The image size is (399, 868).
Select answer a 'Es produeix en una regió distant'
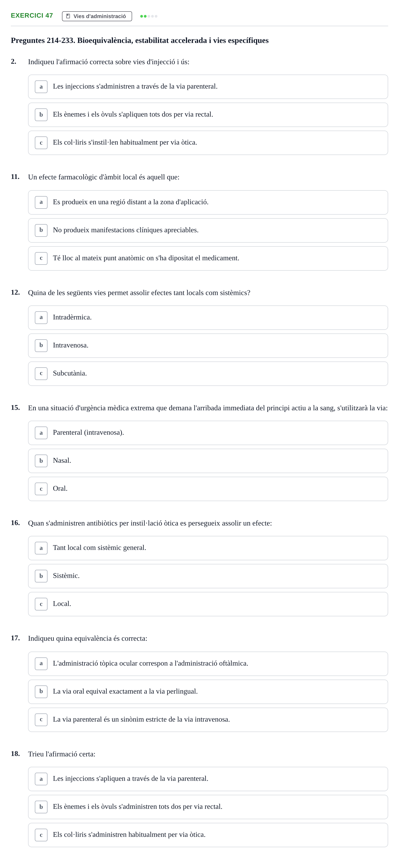(208, 202)
